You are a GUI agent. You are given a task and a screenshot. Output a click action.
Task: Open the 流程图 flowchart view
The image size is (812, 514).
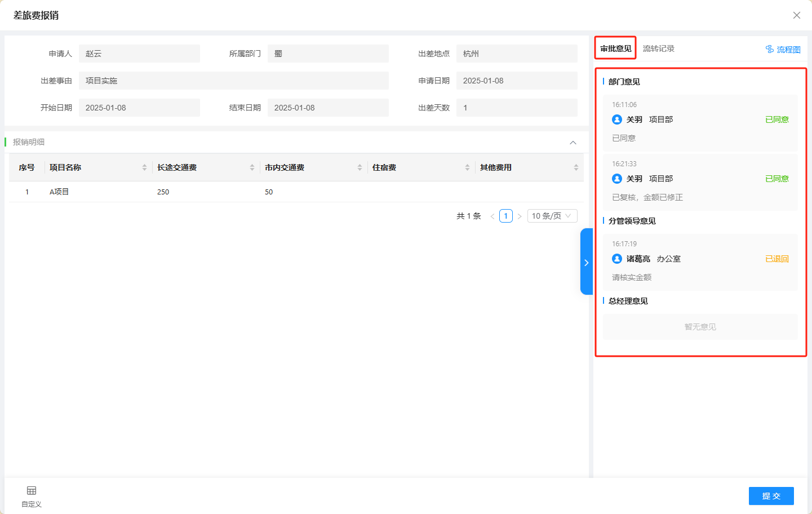[x=783, y=50]
